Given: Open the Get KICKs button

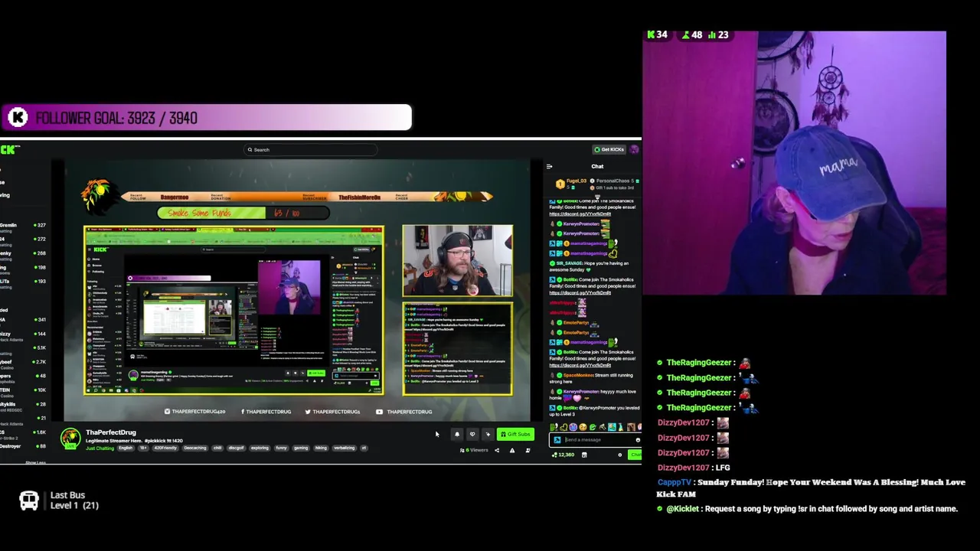Looking at the screenshot, I should (x=609, y=149).
